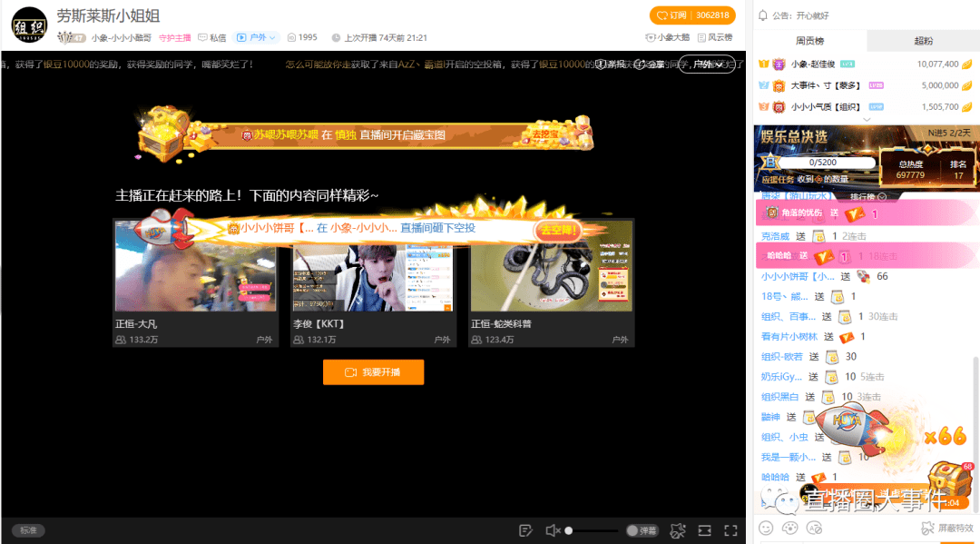
Task: Unmute with the speaker icon
Action: tap(552, 531)
